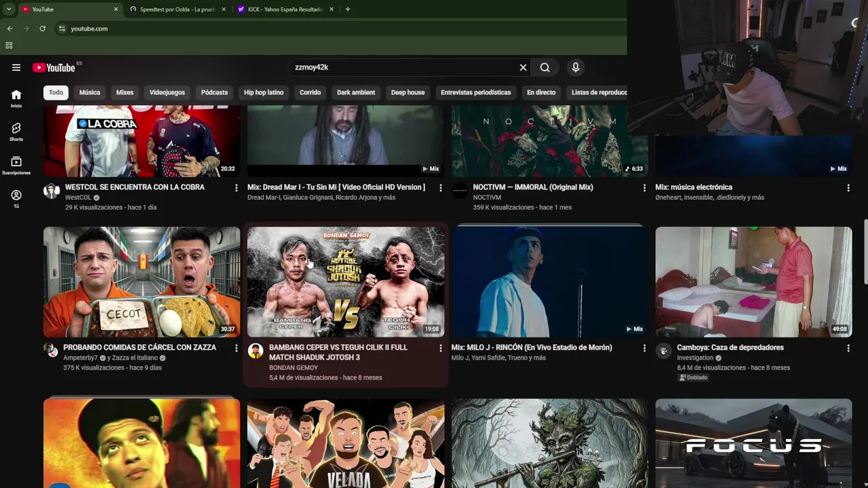Open the forest flute creature thumbnail
The width and height of the screenshot is (868, 488).
[x=550, y=443]
